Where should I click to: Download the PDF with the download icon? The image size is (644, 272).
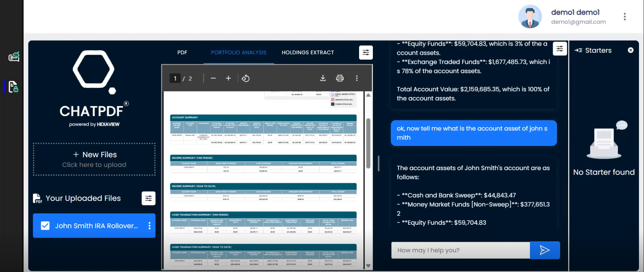[x=323, y=78]
